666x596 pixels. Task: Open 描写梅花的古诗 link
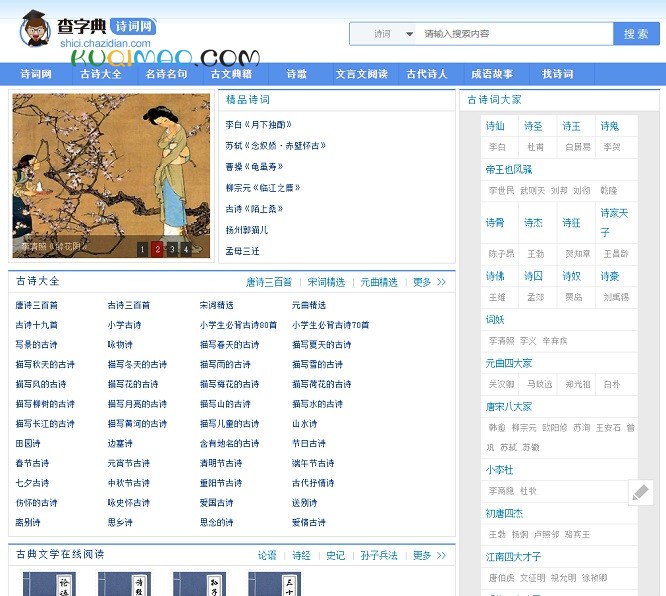(229, 384)
